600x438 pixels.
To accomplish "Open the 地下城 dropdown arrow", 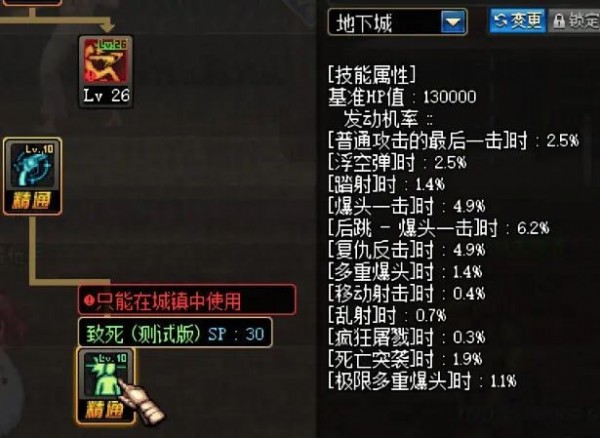I will pyautogui.click(x=453, y=21).
